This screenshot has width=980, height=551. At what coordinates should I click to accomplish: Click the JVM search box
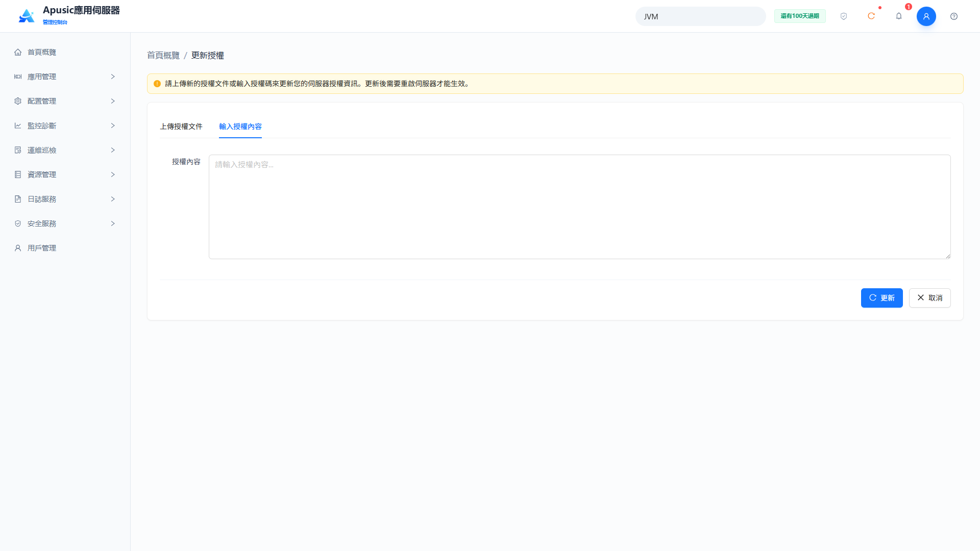(700, 16)
